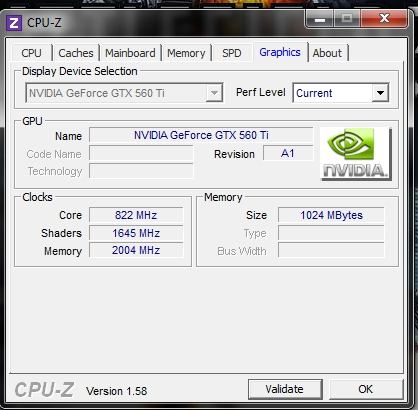Click the greyed-out maximize button

pyautogui.click(x=347, y=19)
